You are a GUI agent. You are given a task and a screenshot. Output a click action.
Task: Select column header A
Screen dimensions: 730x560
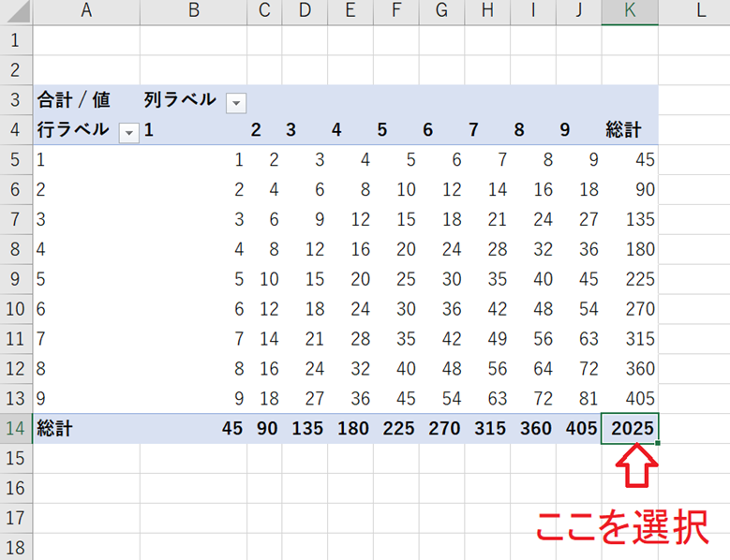(x=86, y=11)
